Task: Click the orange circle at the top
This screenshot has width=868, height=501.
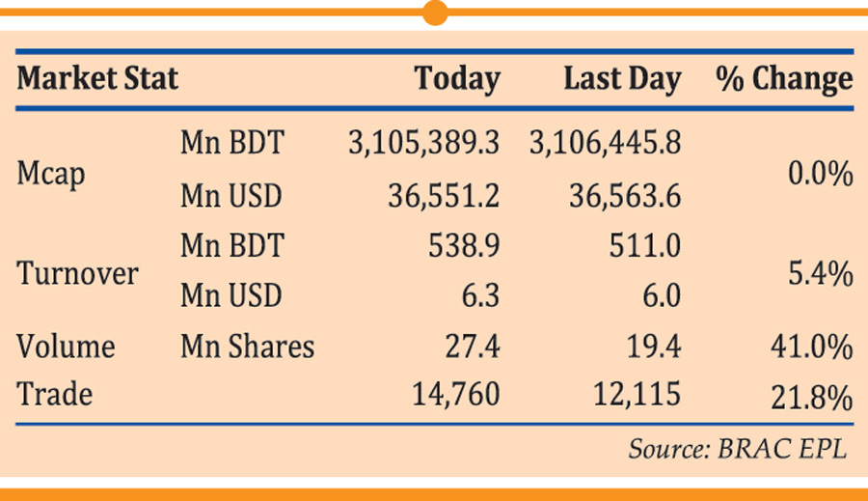Action: coord(435,13)
